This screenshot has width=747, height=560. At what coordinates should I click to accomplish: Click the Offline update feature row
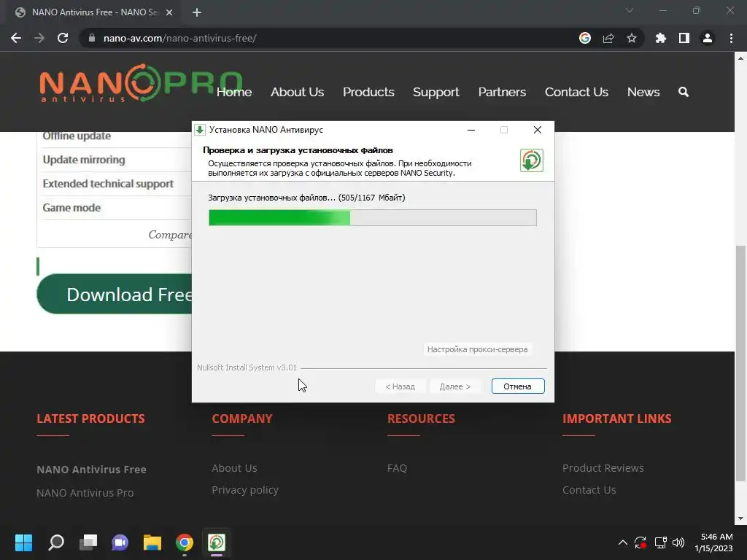pos(115,137)
